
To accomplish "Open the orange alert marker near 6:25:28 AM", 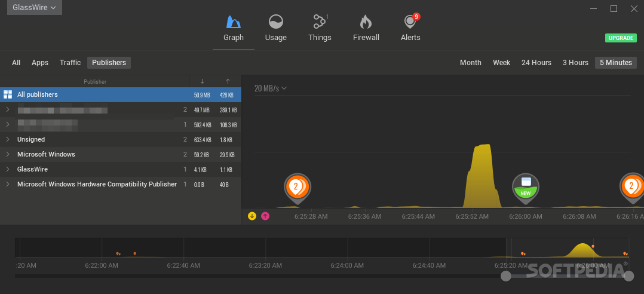I will tap(298, 188).
